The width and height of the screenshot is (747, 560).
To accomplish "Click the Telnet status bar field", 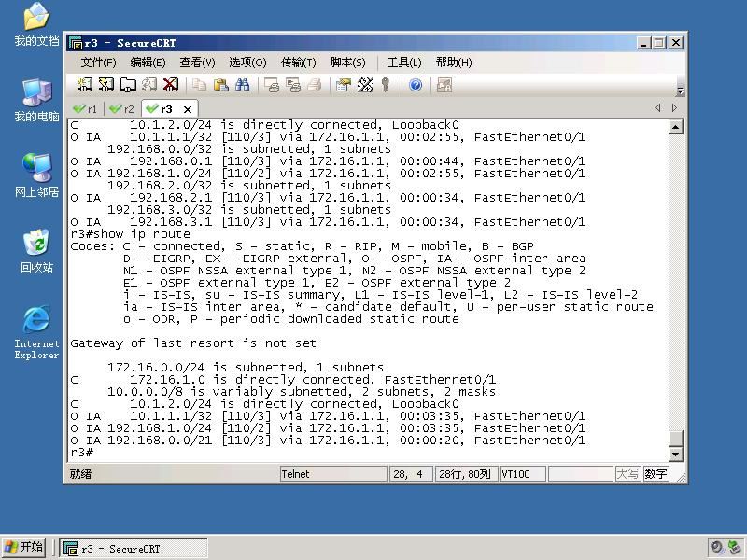I will coord(333,474).
